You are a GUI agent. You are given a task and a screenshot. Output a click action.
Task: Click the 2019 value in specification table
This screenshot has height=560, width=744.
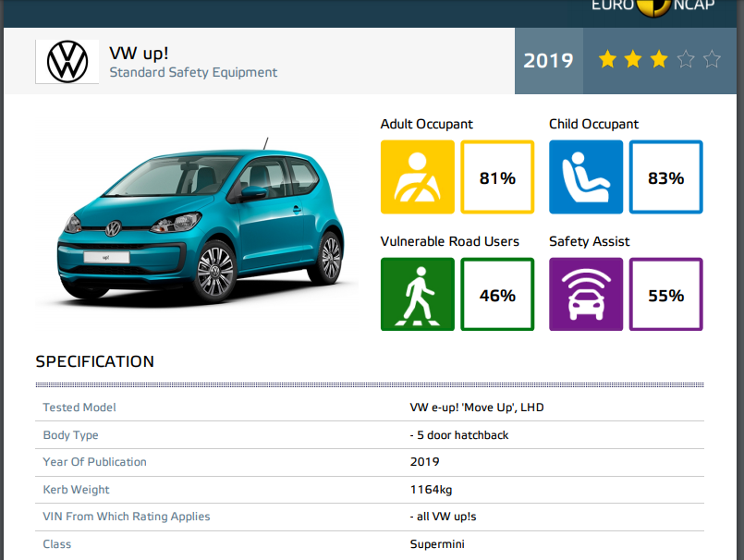pyautogui.click(x=424, y=462)
